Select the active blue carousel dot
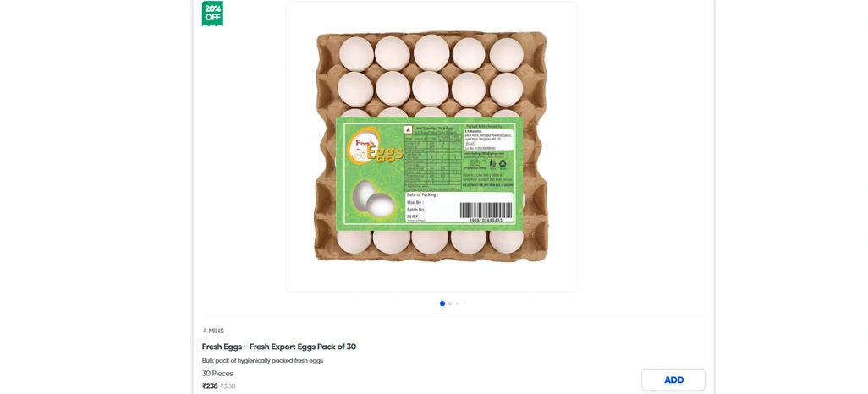Viewport: 868px width, 394px height. click(442, 304)
